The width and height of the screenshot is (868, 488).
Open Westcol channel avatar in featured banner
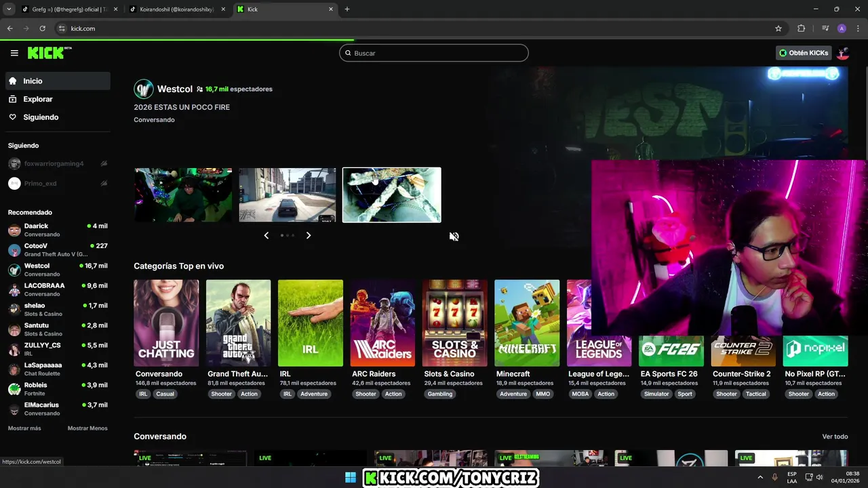click(x=144, y=89)
